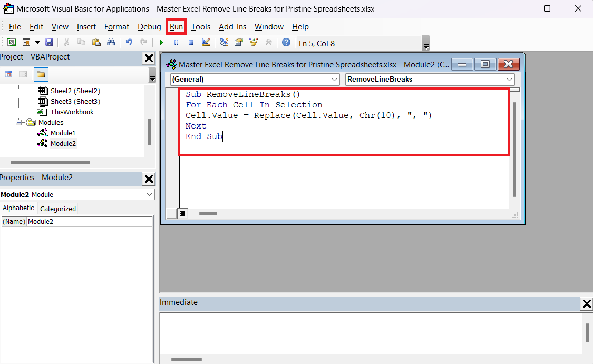
Task: Open the Insert object dropdown arrow
Action: (37, 42)
